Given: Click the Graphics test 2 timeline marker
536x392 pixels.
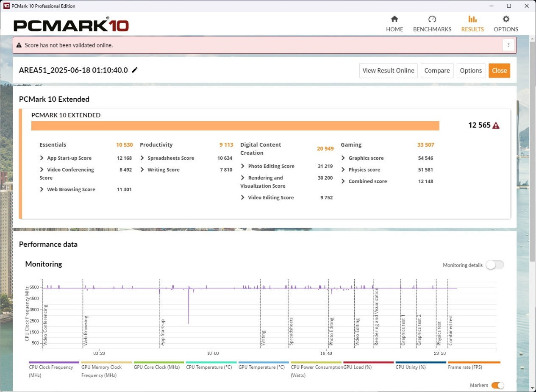Looking at the screenshot, I should coord(419,330).
